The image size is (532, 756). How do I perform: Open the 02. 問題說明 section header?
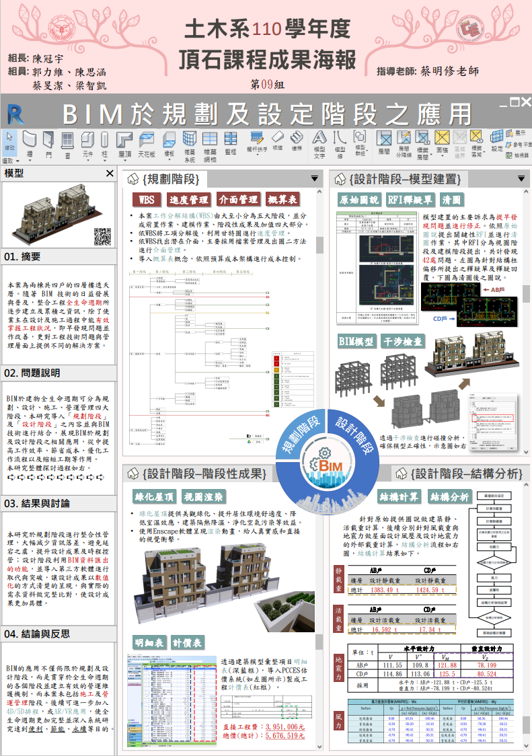[x=59, y=373]
